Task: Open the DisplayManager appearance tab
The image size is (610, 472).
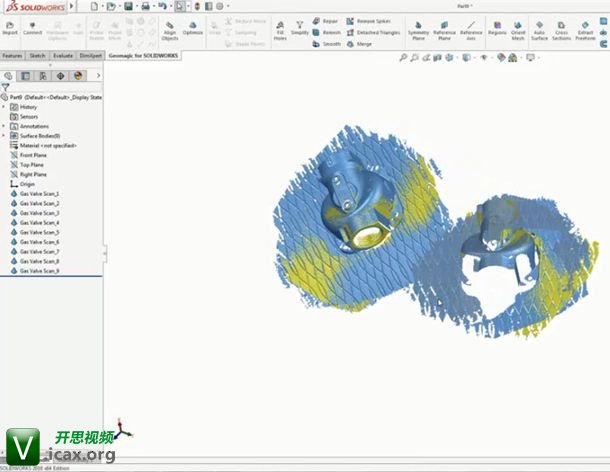Action: tap(78, 75)
